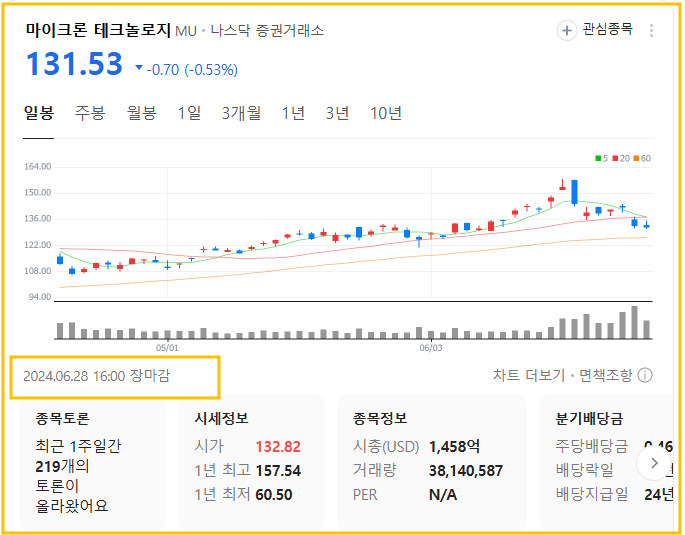Click the orange 60-day moving average legend swatch
Viewport: 685px width, 535px height.
point(636,159)
